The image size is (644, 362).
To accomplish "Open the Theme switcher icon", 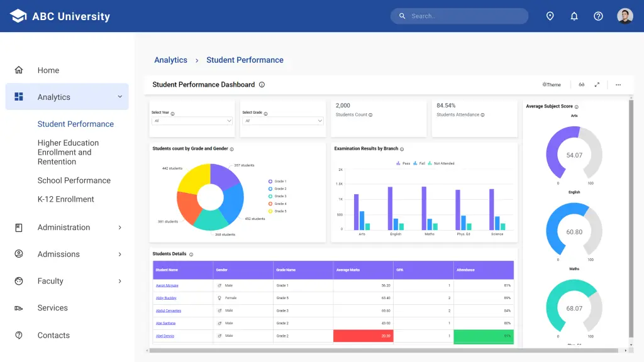I will (551, 84).
